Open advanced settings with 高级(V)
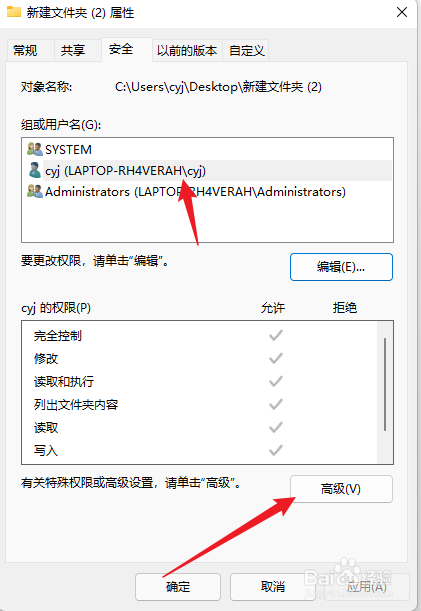The image size is (421, 611). pyautogui.click(x=341, y=489)
